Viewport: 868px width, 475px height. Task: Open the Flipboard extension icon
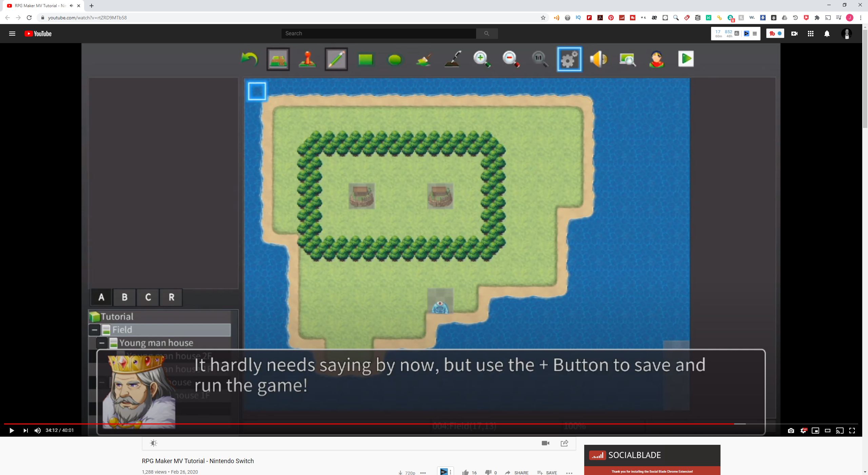point(589,18)
